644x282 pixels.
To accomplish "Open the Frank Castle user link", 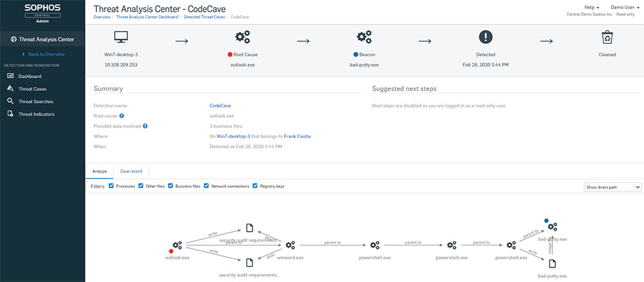I will (x=297, y=136).
